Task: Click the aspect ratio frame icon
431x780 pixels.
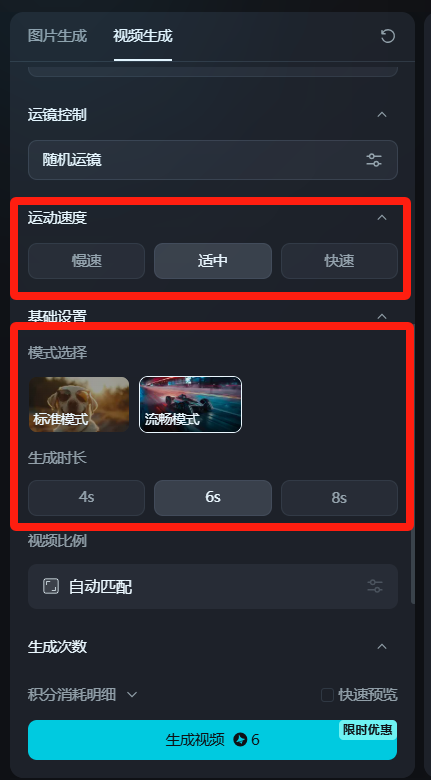Action: pos(51,586)
